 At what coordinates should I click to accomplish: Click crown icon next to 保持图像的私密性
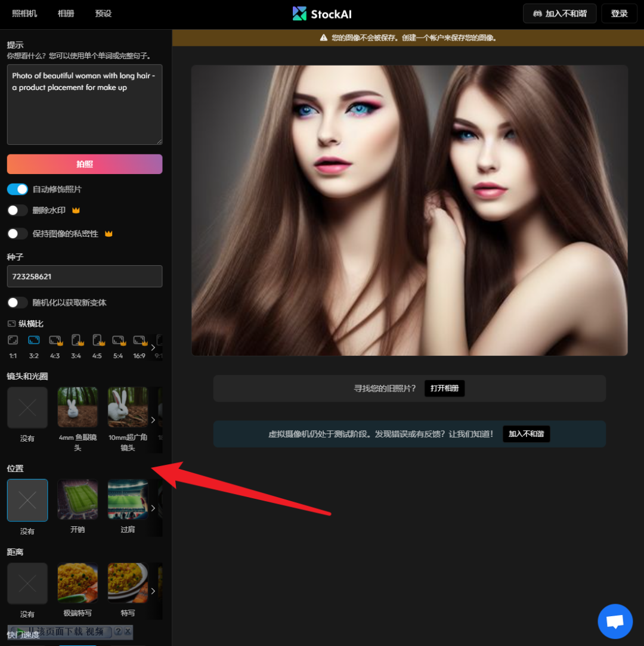(109, 234)
